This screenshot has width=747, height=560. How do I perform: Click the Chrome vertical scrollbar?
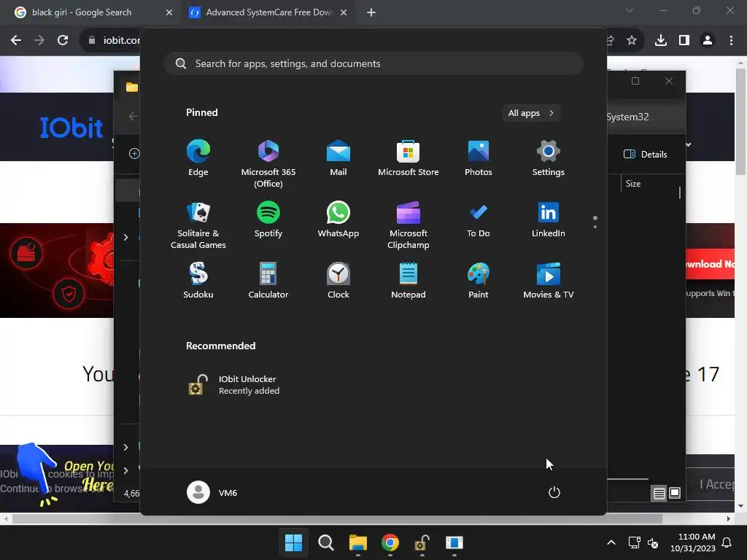[740, 122]
